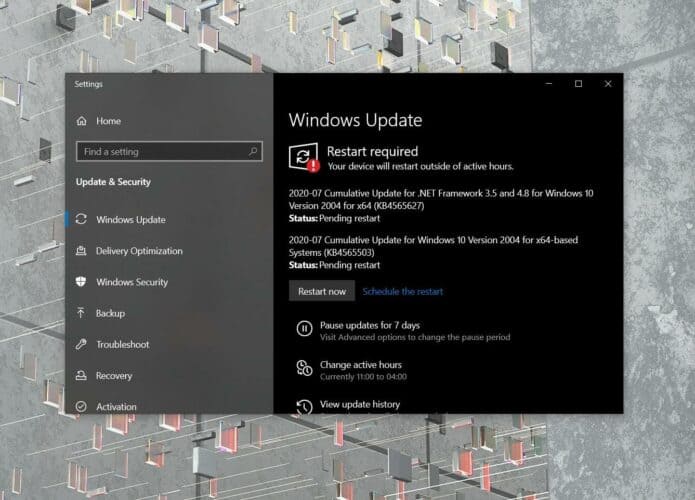The width and height of the screenshot is (695, 500).
Task: Click the update history clock icon
Action: 304,406
